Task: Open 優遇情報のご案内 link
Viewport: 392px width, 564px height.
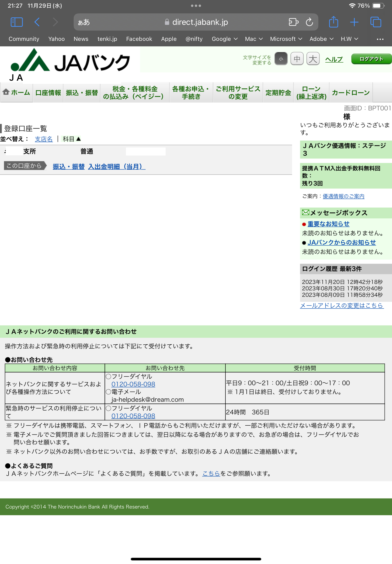Action: (x=343, y=196)
